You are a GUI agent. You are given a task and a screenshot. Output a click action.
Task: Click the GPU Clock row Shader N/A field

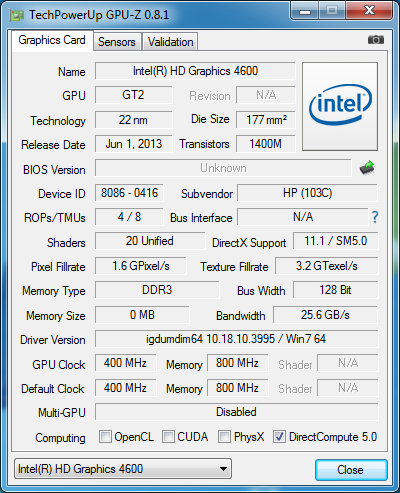(348, 363)
